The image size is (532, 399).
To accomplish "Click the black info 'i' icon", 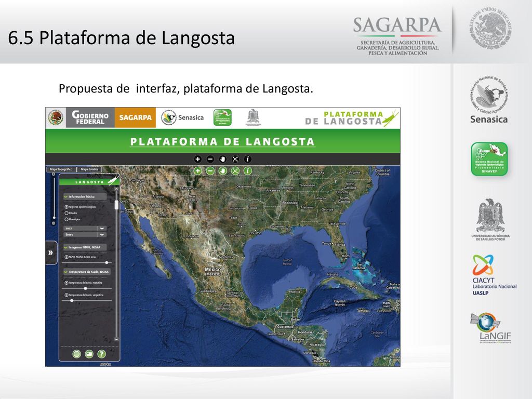I will 248,159.
